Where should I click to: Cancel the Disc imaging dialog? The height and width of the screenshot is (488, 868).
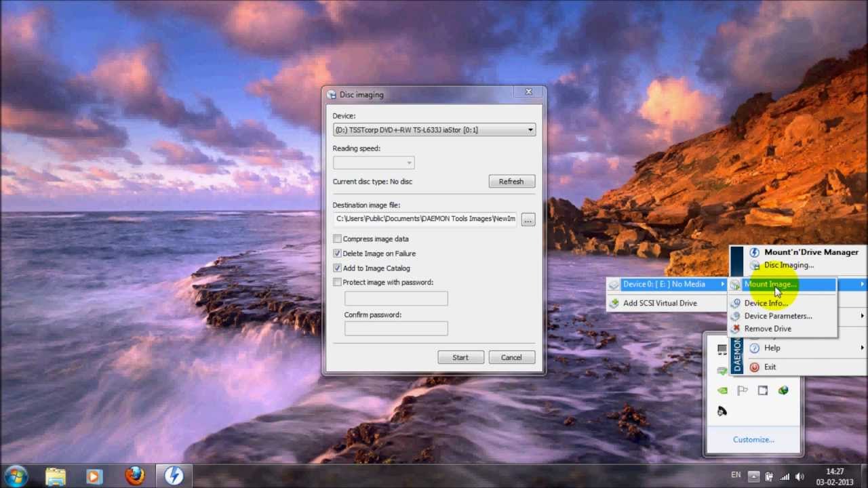(x=511, y=357)
